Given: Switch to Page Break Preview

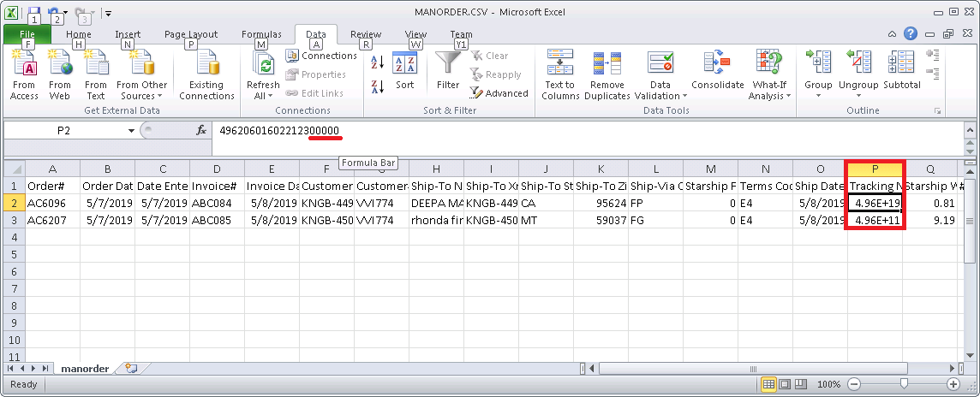Looking at the screenshot, I should pyautogui.click(x=799, y=384).
